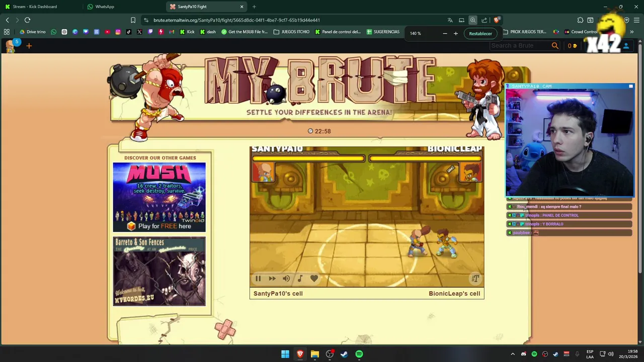Open the SUGERENCIAS bookmark
This screenshot has width=644, height=362.
383,32
